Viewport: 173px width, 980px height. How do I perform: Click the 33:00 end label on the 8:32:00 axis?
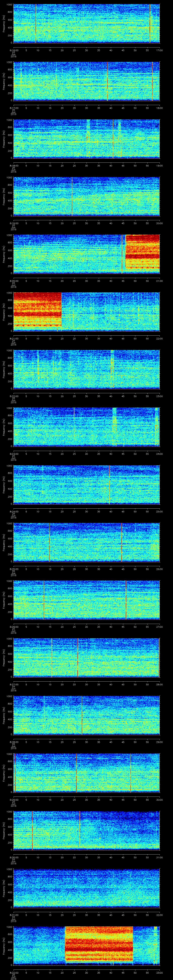[x=159, y=972]
